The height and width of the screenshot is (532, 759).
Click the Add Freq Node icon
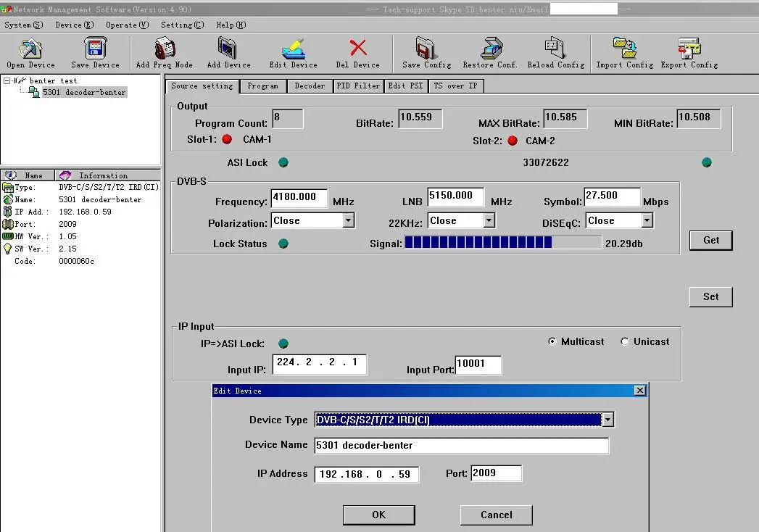click(164, 49)
